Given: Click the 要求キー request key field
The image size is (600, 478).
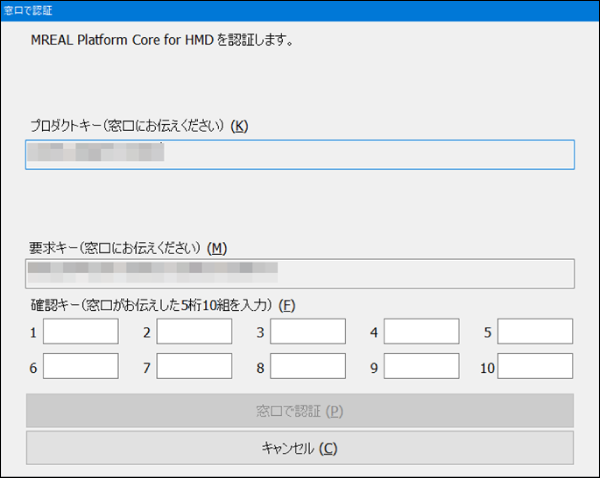Looking at the screenshot, I should (300, 274).
